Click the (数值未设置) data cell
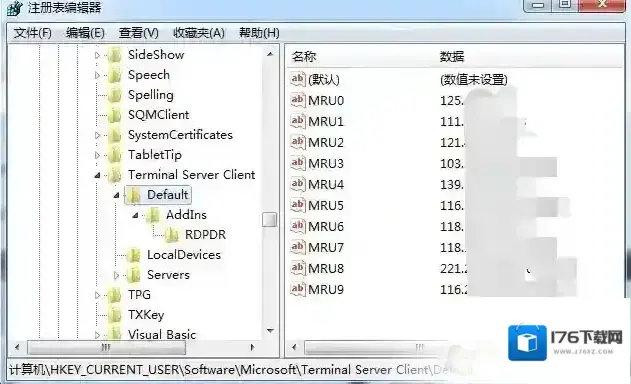The image size is (631, 384). pyautogui.click(x=474, y=80)
